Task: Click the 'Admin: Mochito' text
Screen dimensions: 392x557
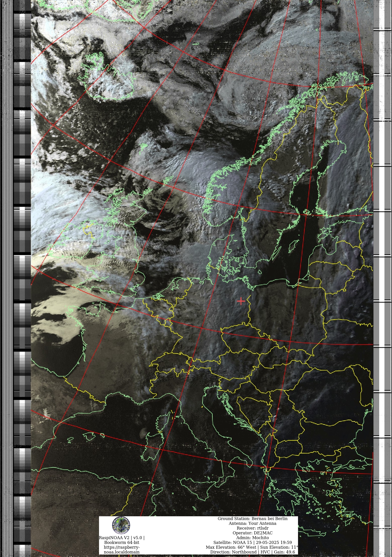Action: [252, 538]
